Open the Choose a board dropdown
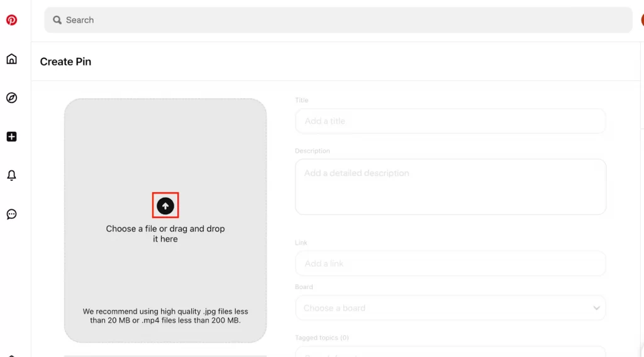This screenshot has width=644, height=357. click(450, 308)
